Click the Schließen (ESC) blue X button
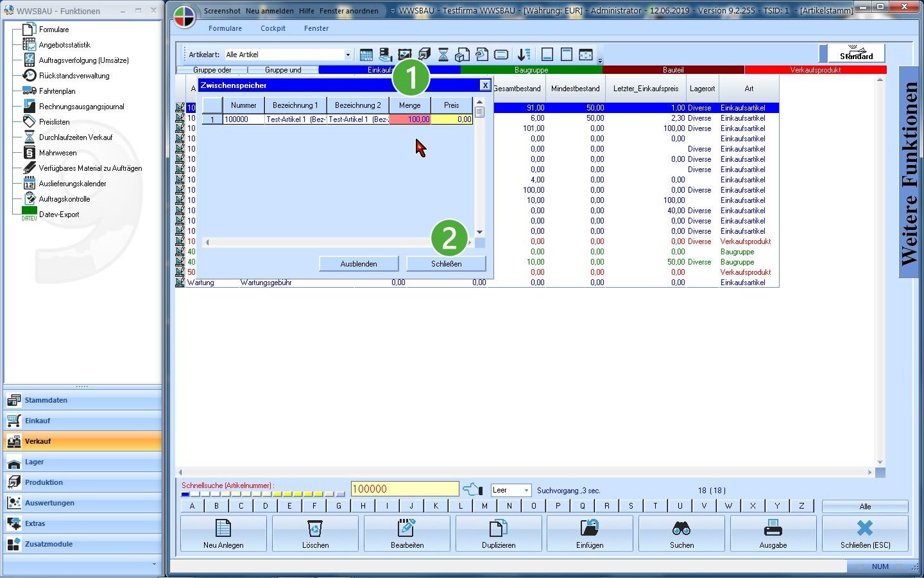This screenshot has width=924, height=578. click(x=865, y=534)
